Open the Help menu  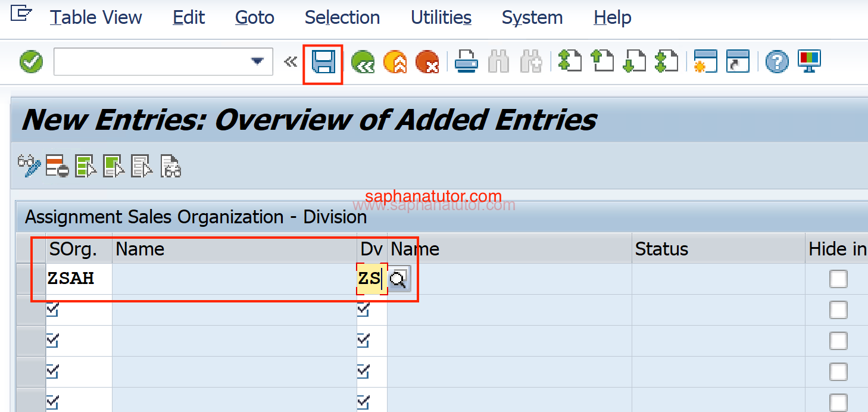pos(613,17)
